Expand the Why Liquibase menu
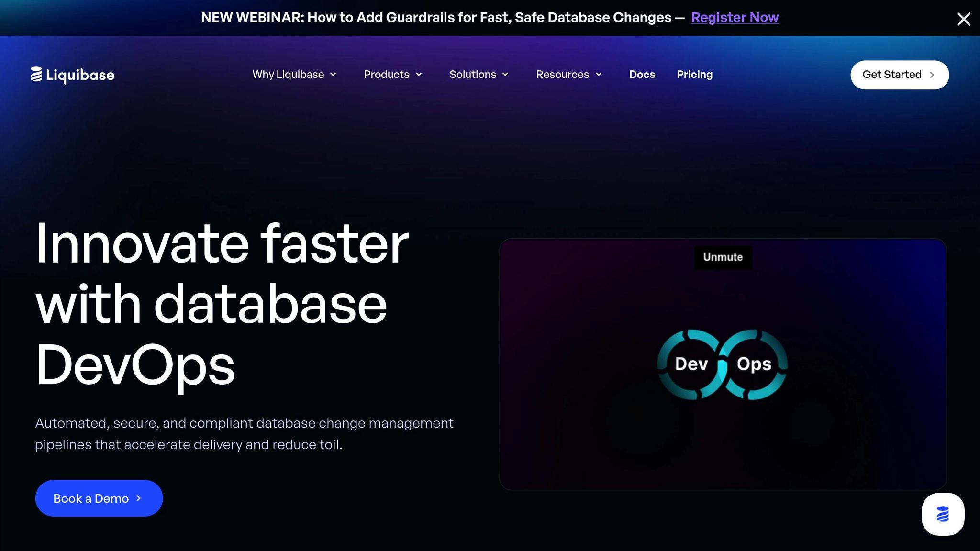 [294, 75]
